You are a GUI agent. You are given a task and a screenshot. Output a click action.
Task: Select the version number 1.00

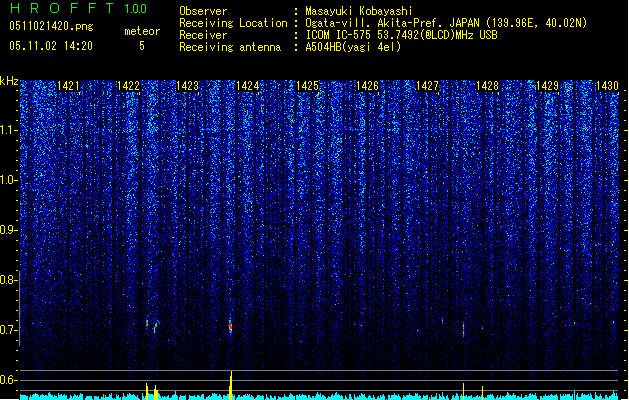point(135,8)
